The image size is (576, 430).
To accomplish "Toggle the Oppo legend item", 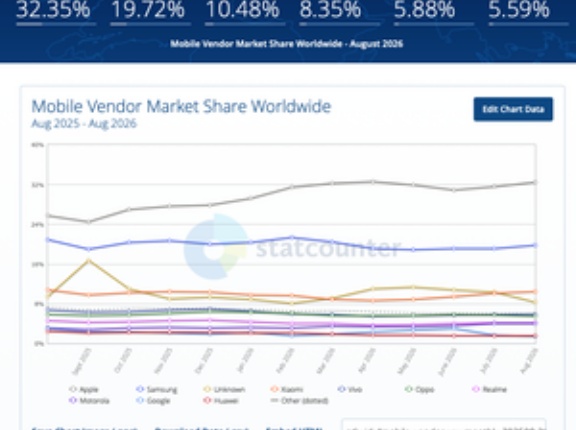I will coord(420,389).
